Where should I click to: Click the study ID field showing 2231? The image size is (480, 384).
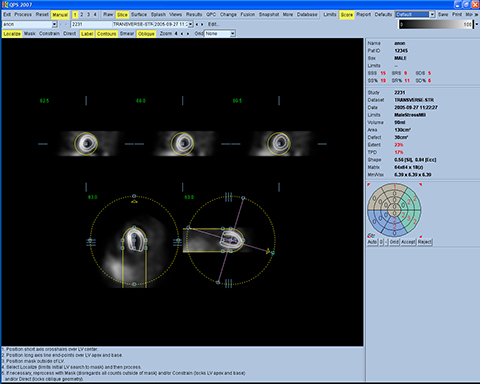(x=91, y=24)
